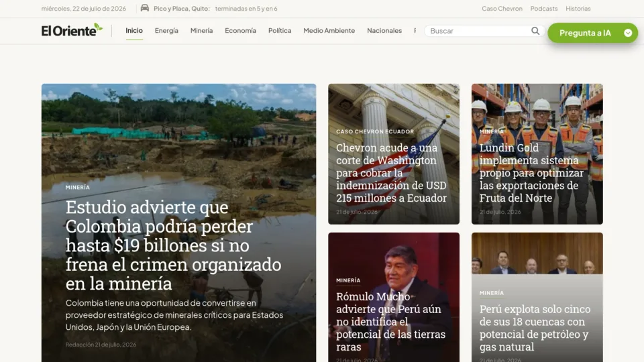Click the men at table photo

pyautogui.click(x=537, y=253)
